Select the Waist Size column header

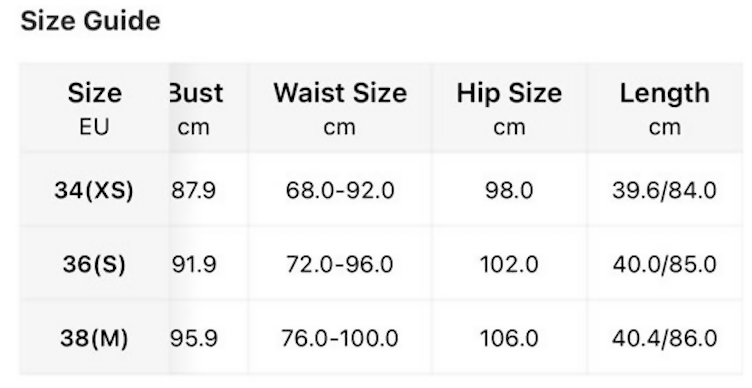point(340,108)
